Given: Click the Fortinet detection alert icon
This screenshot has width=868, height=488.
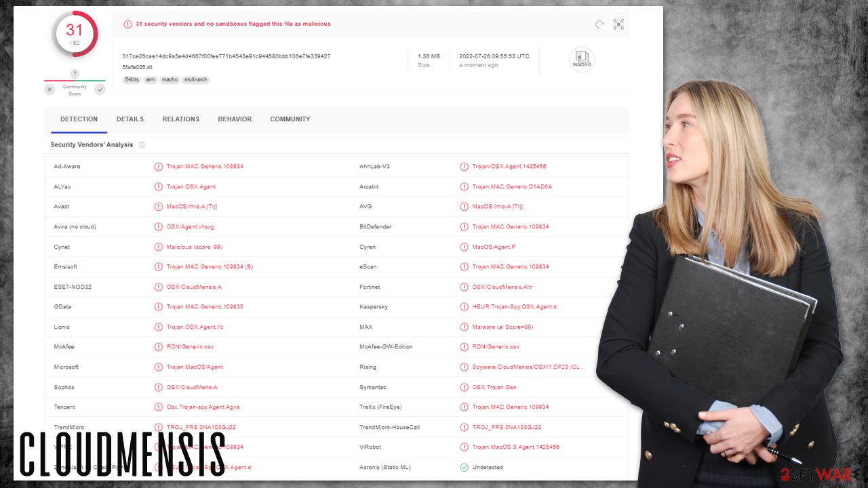Looking at the screenshot, I should (465, 287).
